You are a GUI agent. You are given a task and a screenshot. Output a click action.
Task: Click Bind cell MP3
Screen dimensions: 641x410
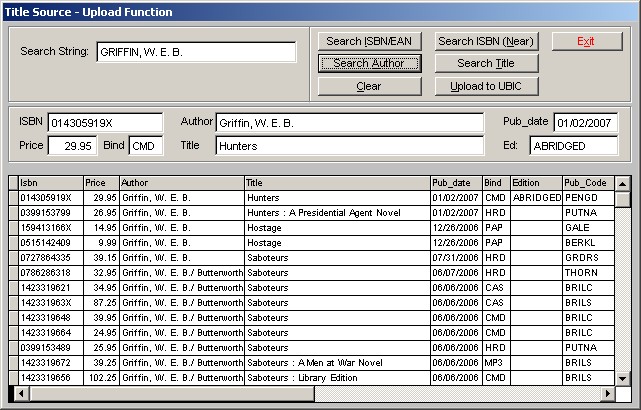pos(496,363)
